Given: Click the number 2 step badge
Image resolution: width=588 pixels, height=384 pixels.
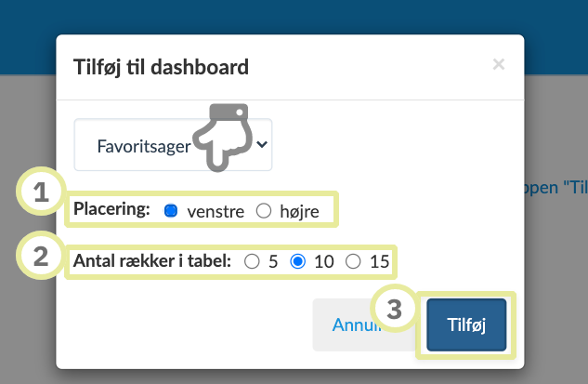Looking at the screenshot, I should (x=41, y=257).
